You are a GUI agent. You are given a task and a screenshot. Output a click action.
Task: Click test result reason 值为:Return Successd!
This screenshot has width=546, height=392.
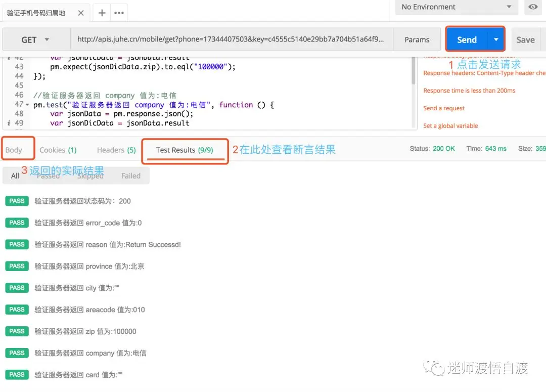[x=108, y=245]
